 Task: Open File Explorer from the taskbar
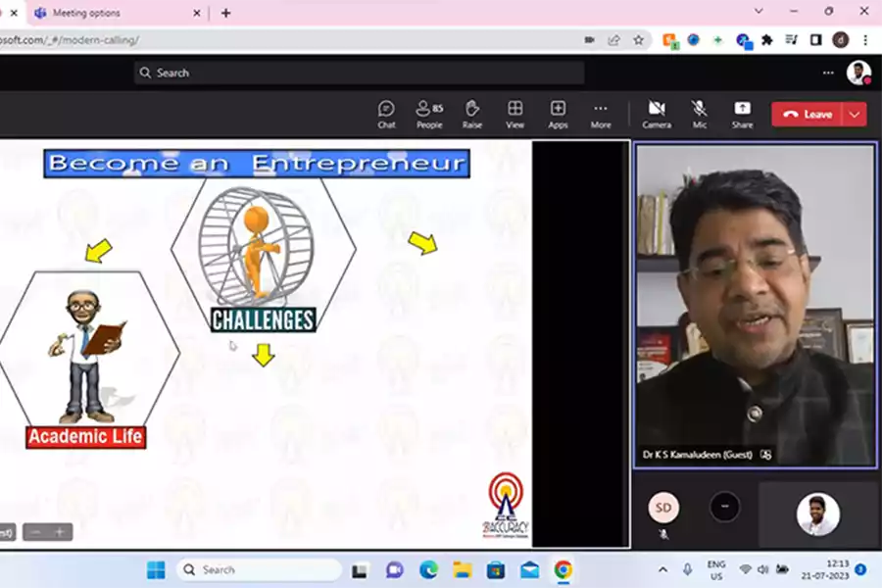[x=463, y=570]
